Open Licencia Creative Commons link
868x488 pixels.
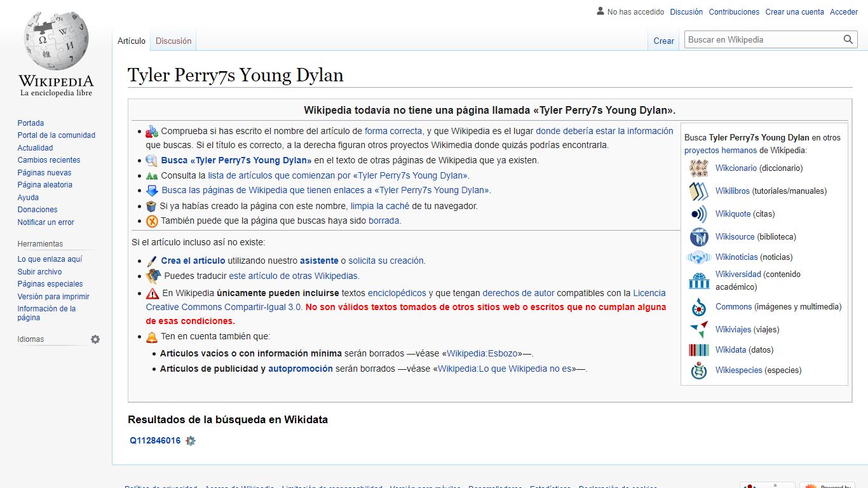point(406,300)
